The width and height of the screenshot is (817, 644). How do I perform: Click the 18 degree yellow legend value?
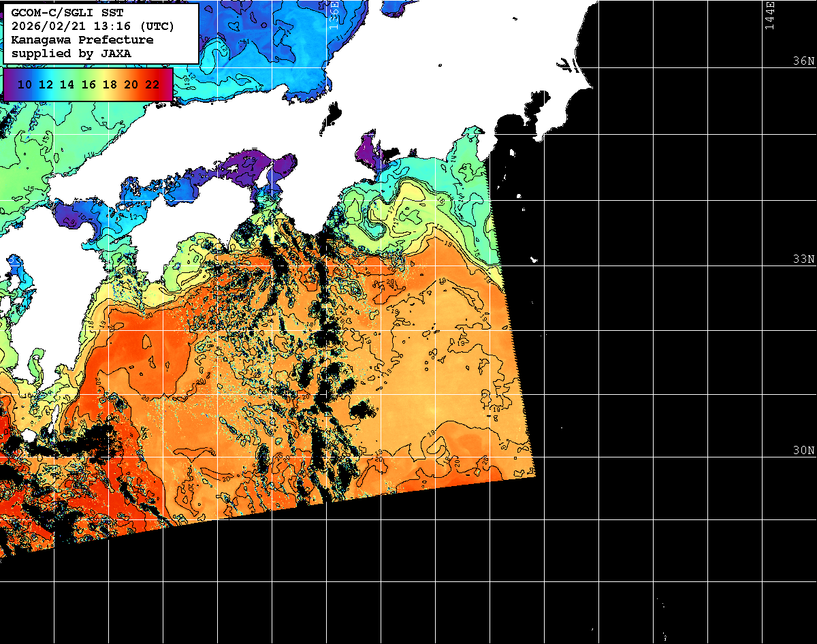[x=110, y=84]
